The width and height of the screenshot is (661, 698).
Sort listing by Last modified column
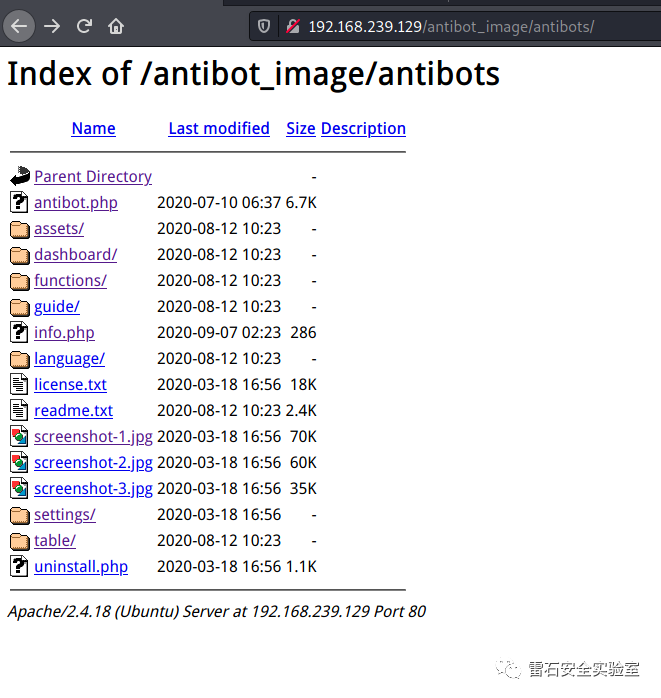219,128
